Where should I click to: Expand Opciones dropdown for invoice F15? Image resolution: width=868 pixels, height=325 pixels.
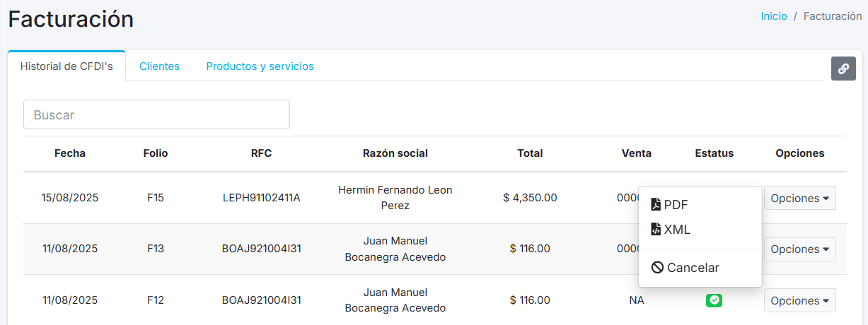tap(799, 199)
